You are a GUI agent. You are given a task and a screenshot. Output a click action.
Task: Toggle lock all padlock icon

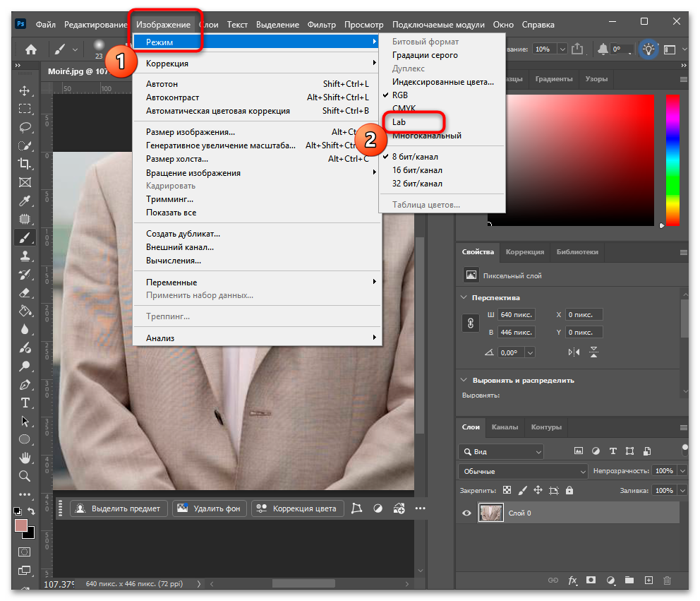point(569,490)
